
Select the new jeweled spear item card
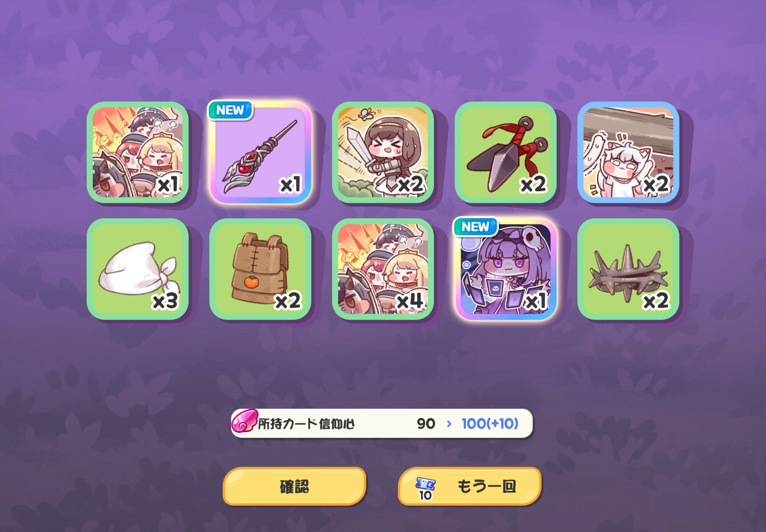point(260,152)
